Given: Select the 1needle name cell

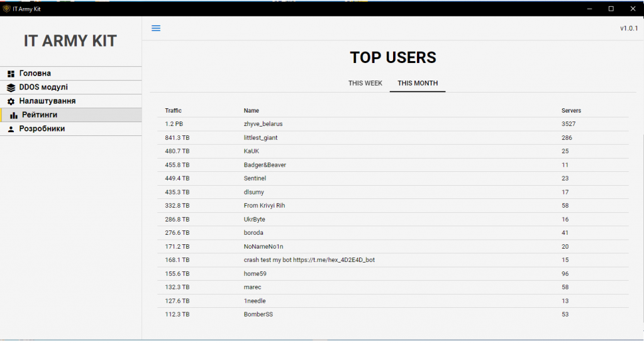Looking at the screenshot, I should pos(255,301).
